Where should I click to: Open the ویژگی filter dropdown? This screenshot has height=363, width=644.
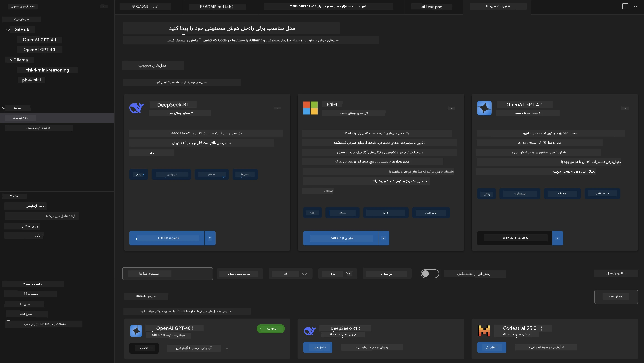pos(337,274)
